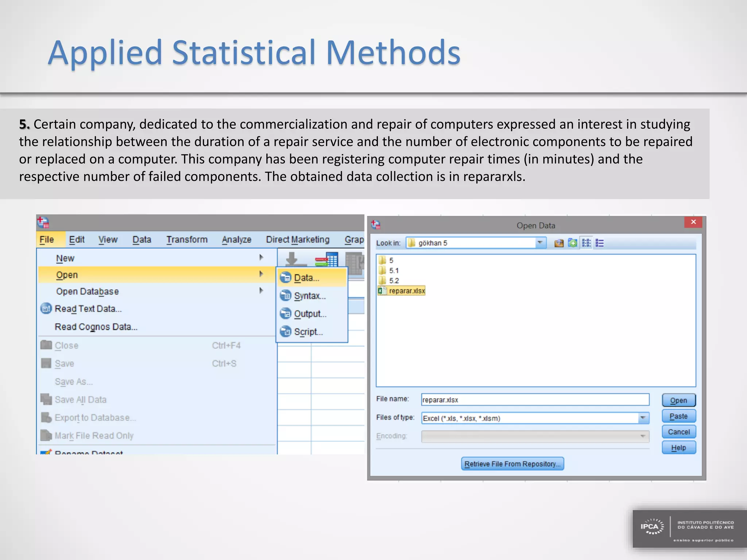Expand the New submenu
Image resolution: width=747 pixels, height=560 pixels.
pos(157,258)
